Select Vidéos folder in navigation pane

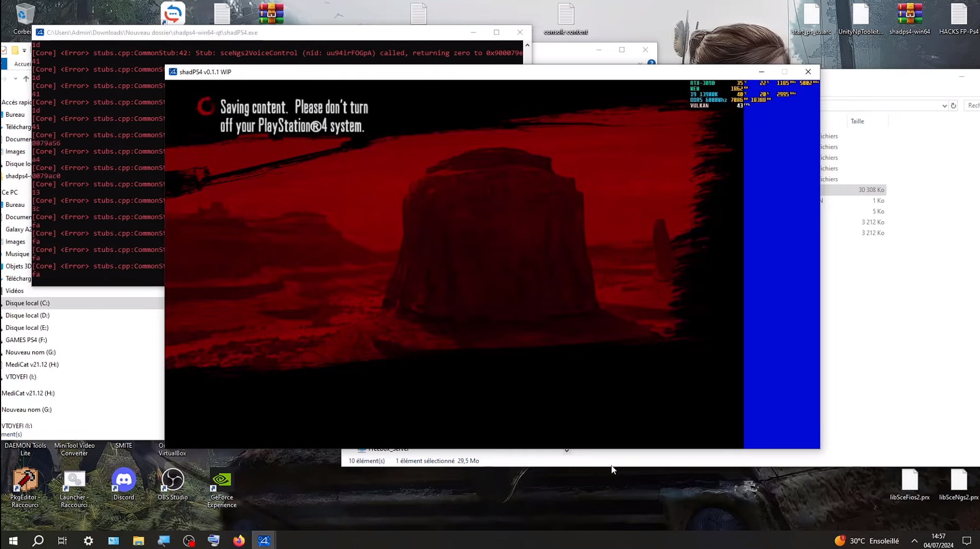pyautogui.click(x=14, y=291)
